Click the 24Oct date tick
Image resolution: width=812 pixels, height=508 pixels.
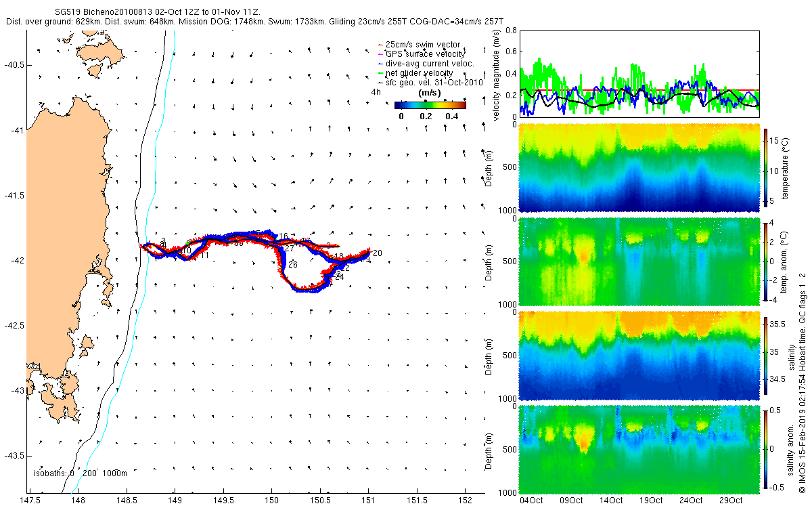[x=692, y=501]
